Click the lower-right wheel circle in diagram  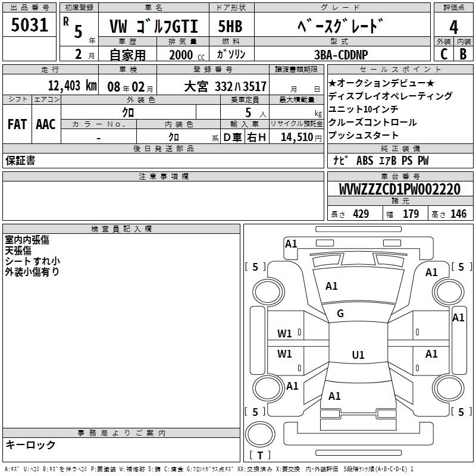coord(446,387)
